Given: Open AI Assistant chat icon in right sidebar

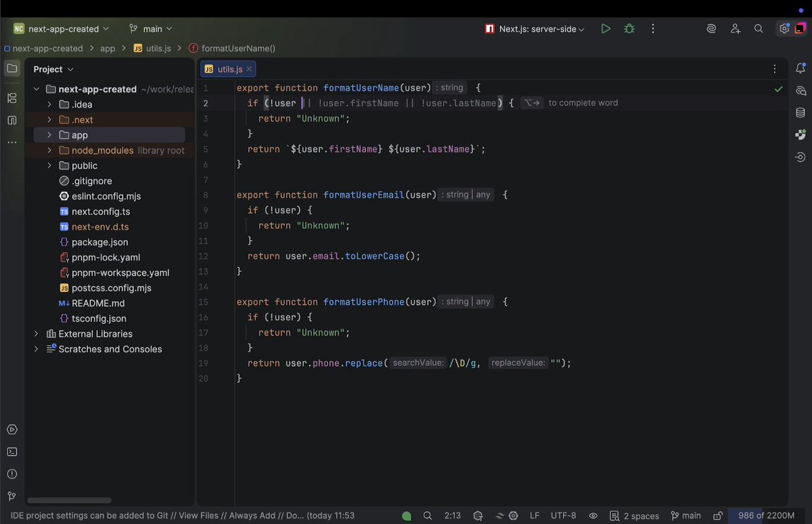Looking at the screenshot, I should coord(800,91).
